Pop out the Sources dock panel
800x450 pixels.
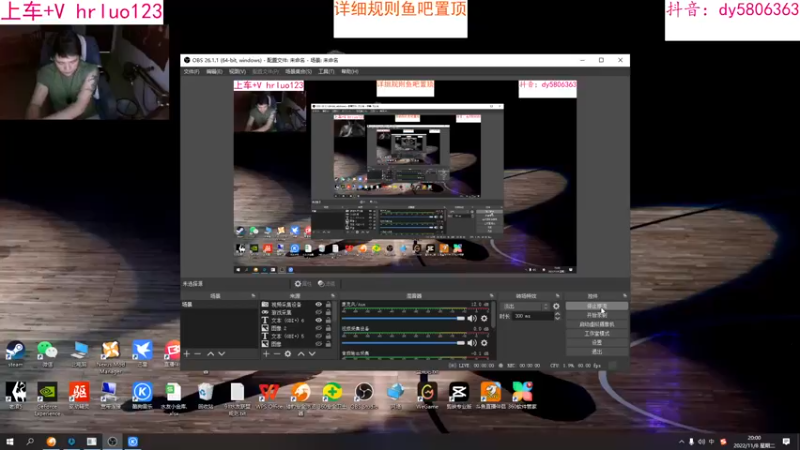(333, 296)
